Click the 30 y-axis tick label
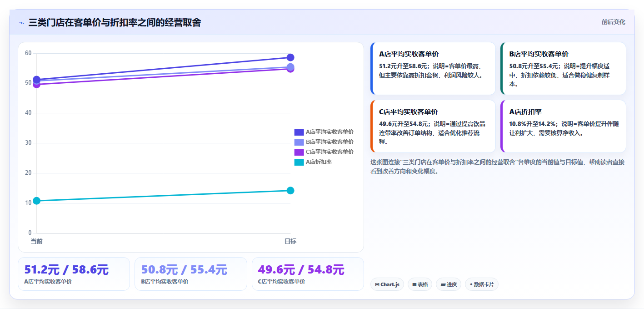Screen dimensions: 644x309 pos(28,143)
